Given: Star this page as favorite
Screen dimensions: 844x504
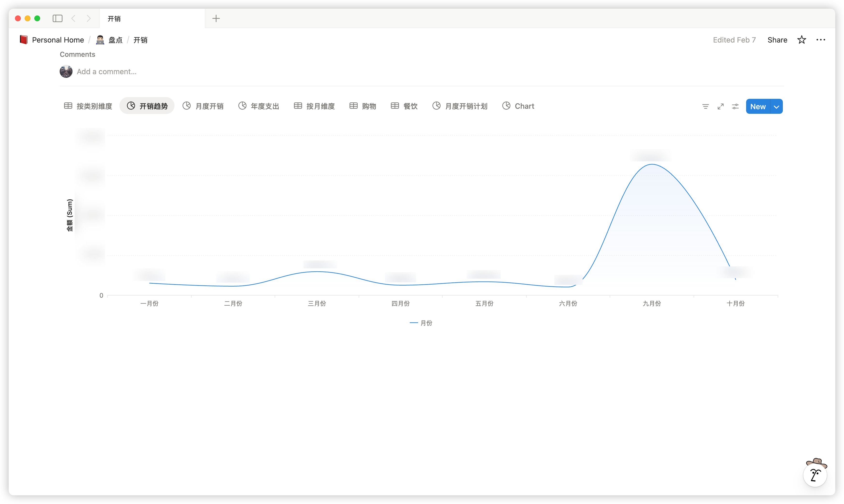Looking at the screenshot, I should coord(801,40).
